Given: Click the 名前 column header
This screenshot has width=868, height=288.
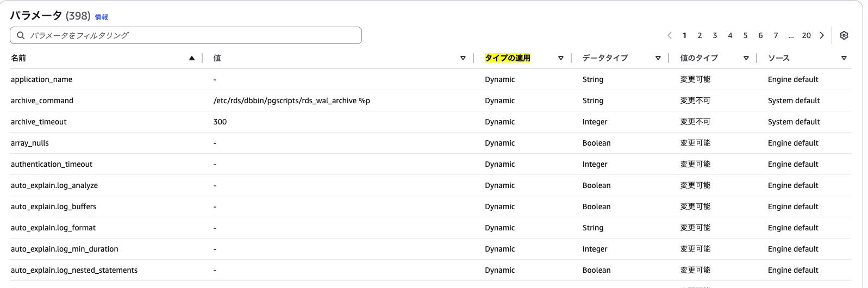Looking at the screenshot, I should 18,58.
